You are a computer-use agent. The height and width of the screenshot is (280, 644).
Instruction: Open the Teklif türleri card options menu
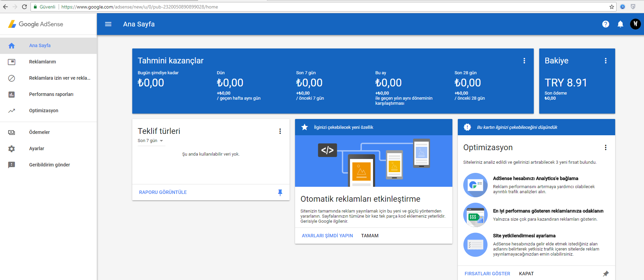click(280, 131)
